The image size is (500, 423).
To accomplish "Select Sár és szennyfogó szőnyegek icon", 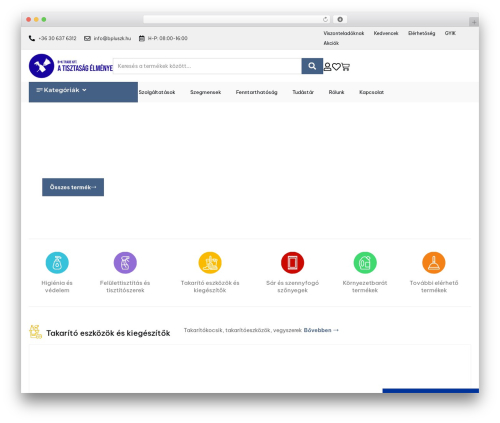I will point(292,263).
